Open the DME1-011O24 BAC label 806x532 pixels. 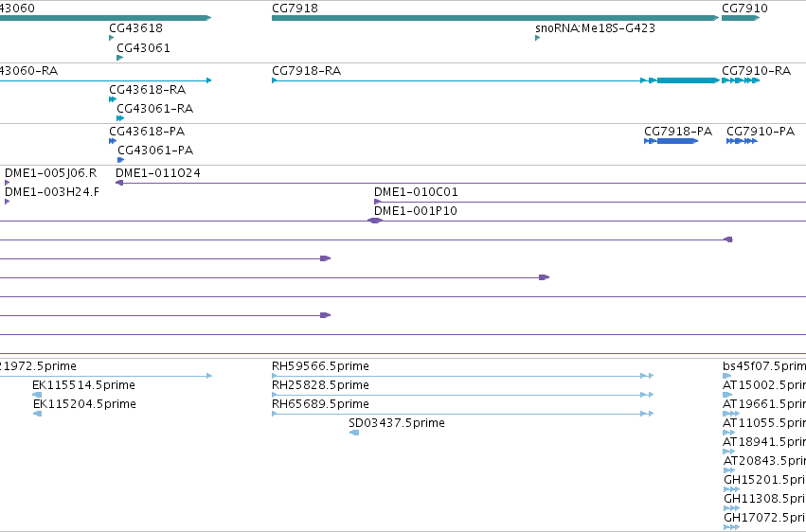point(158,172)
